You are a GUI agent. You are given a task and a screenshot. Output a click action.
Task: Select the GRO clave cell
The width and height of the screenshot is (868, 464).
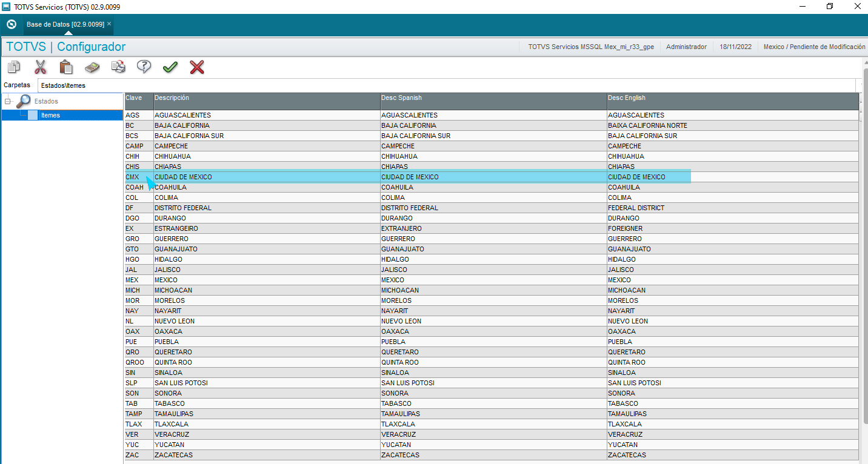coord(139,239)
